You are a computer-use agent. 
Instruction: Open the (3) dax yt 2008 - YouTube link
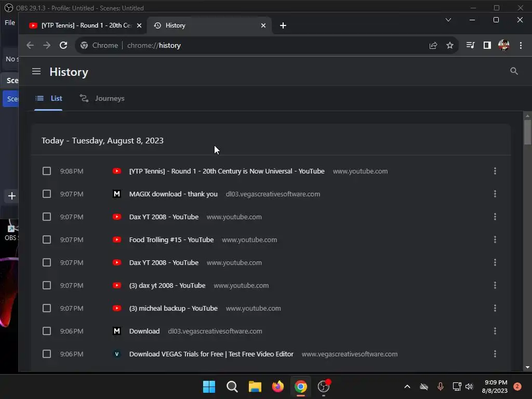[x=167, y=286]
